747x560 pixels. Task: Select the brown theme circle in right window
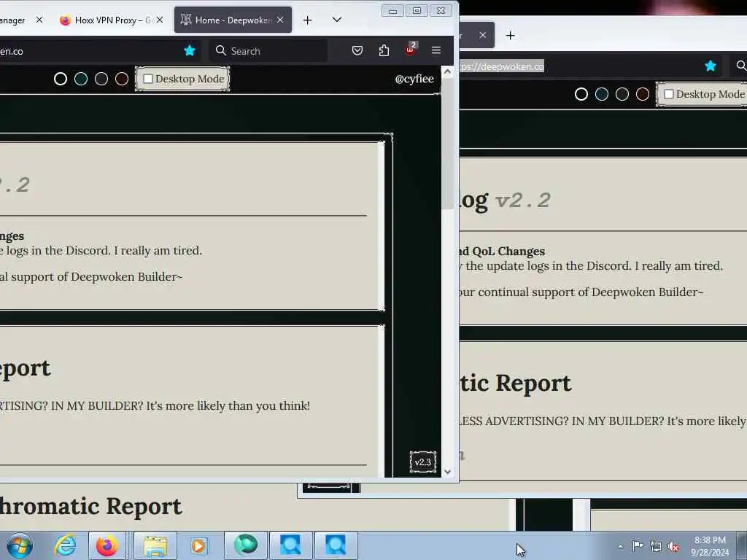click(x=643, y=94)
